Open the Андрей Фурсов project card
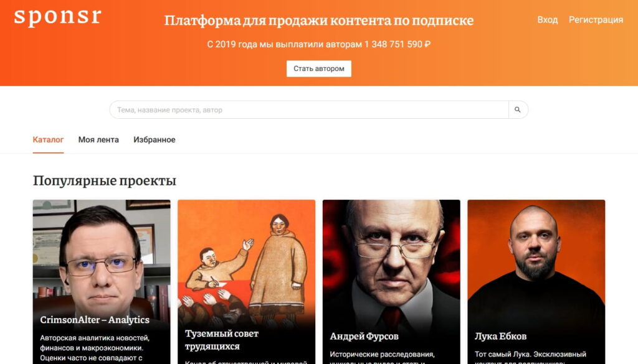Screen dimensions: 638x364 click(x=391, y=282)
